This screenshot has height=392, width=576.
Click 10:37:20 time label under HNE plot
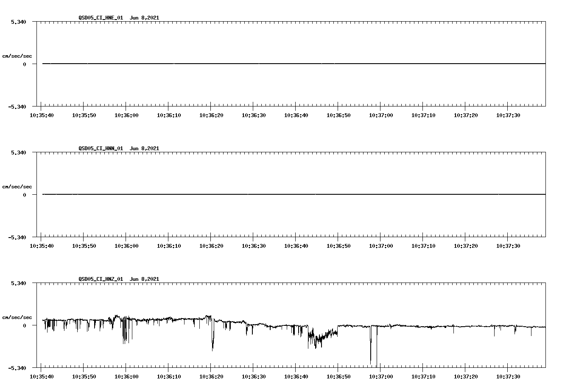[x=466, y=115]
